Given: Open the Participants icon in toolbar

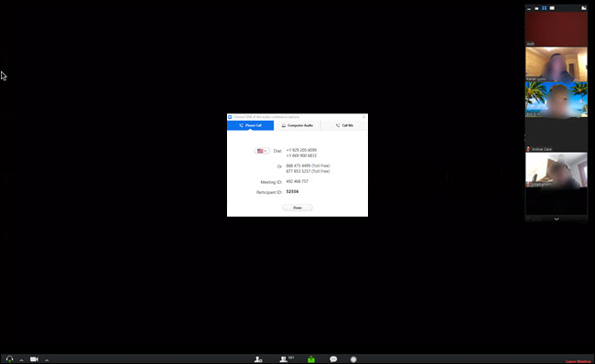Looking at the screenshot, I should [284, 359].
